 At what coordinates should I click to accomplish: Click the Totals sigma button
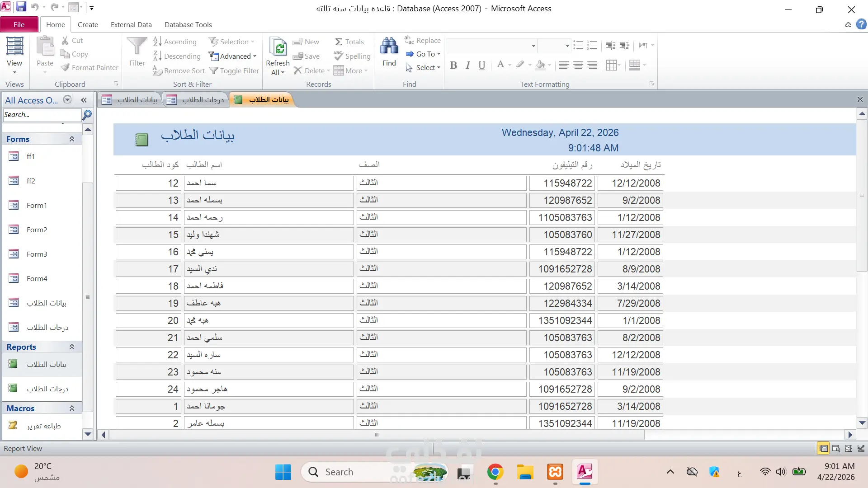point(349,42)
